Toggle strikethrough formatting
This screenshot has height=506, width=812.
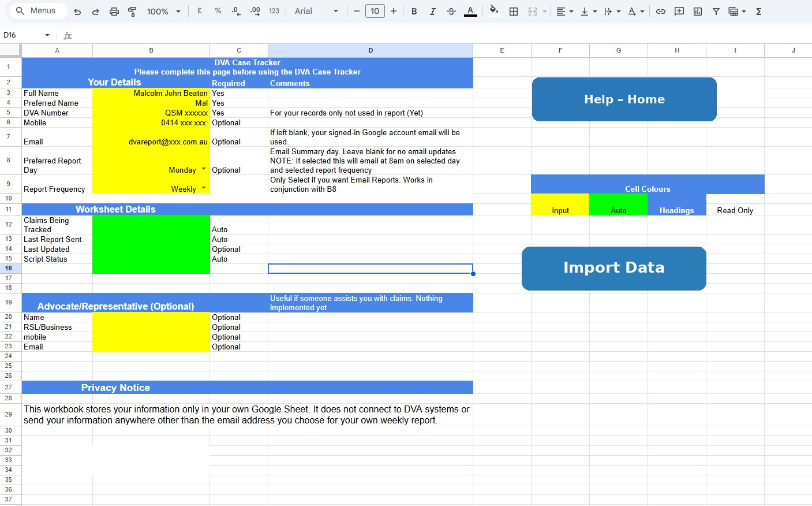coord(451,11)
